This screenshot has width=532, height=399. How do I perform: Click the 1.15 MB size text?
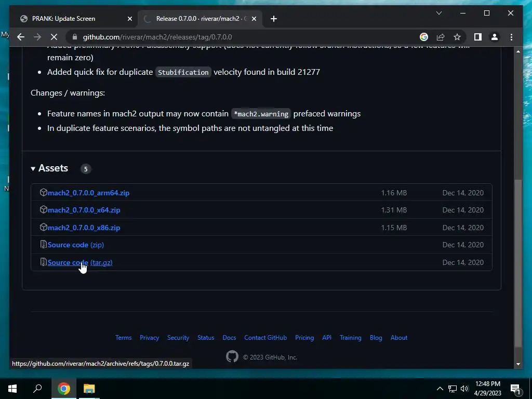click(x=394, y=228)
